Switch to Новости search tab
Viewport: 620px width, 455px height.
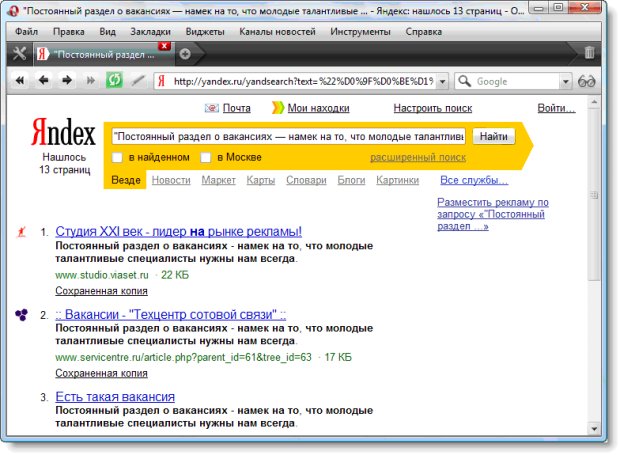(x=171, y=180)
